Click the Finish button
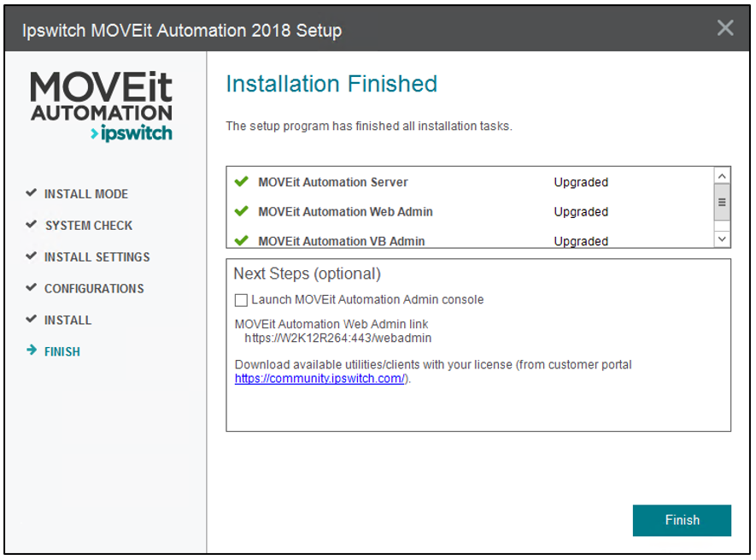Screen dimensions: 756x560 coord(681,520)
